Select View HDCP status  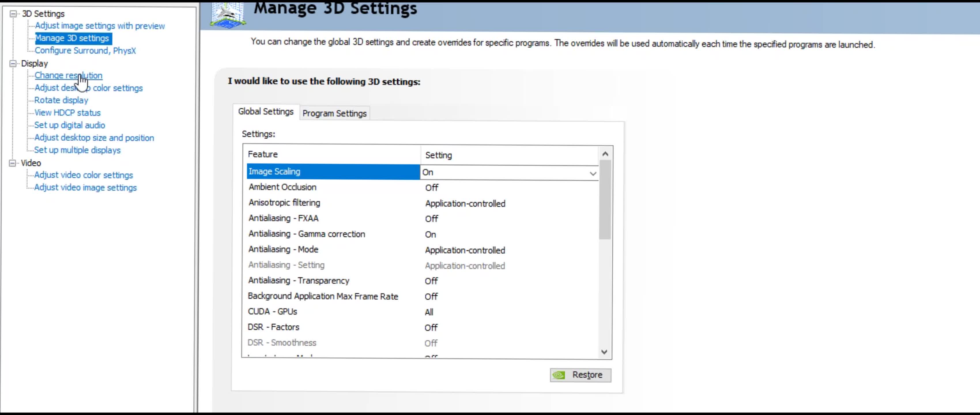pos(67,113)
